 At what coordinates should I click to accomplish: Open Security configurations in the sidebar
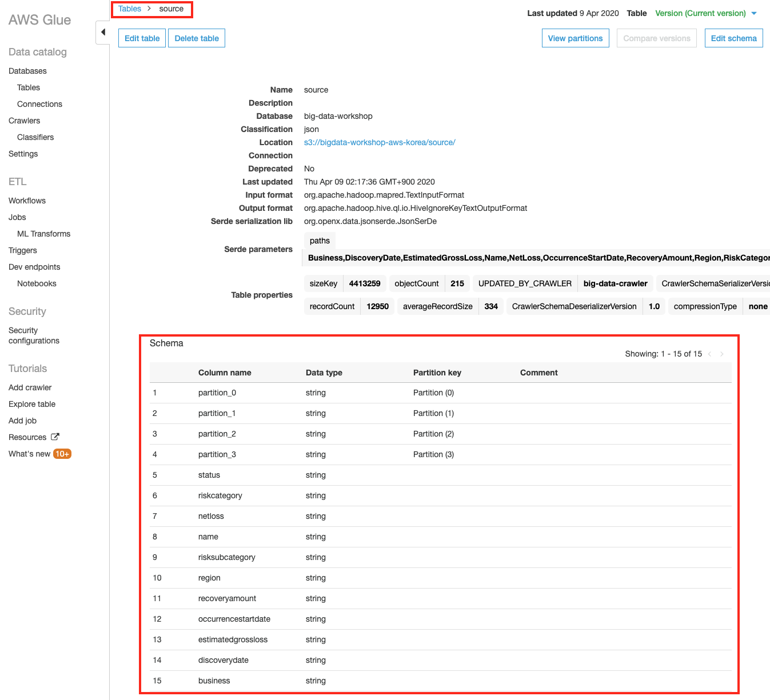tap(34, 335)
